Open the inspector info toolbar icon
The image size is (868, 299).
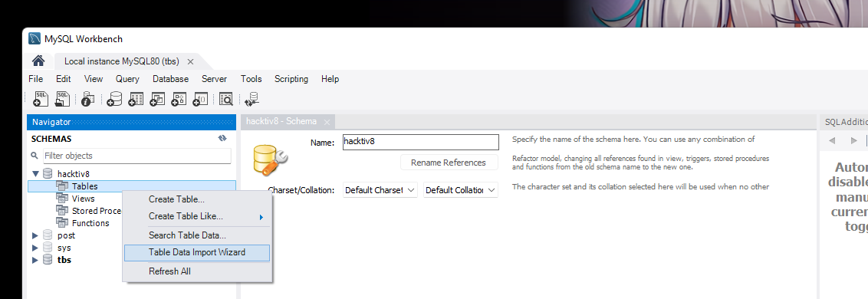coord(87,99)
